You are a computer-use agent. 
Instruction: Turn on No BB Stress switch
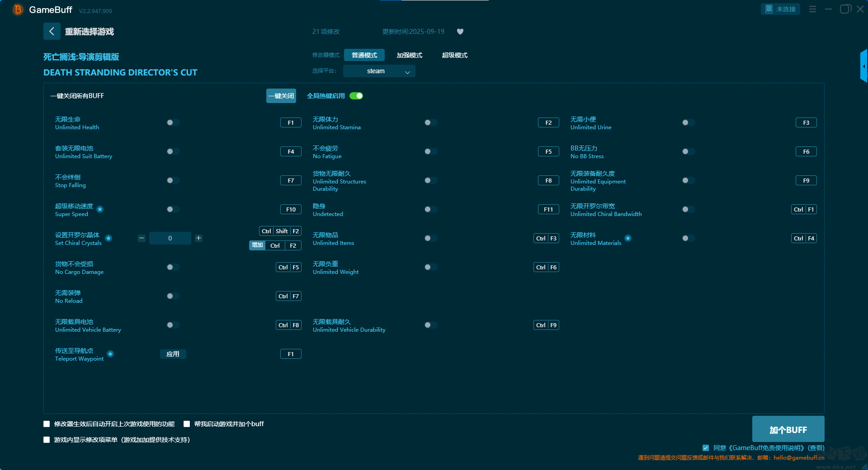point(689,151)
